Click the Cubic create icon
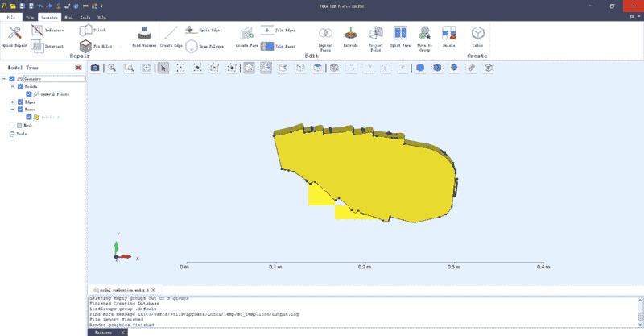Screen dimensions: 644x336 coord(477,36)
